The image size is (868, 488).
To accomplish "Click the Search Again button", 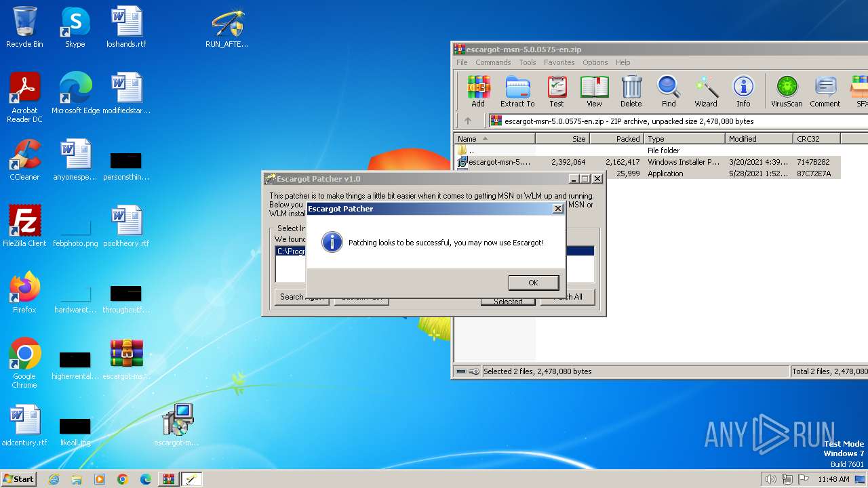I will point(302,297).
